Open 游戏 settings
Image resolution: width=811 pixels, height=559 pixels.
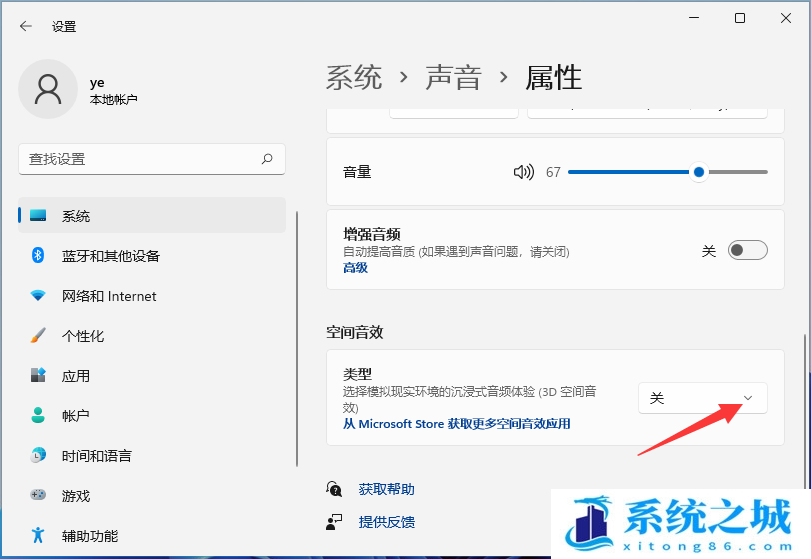tap(152, 495)
